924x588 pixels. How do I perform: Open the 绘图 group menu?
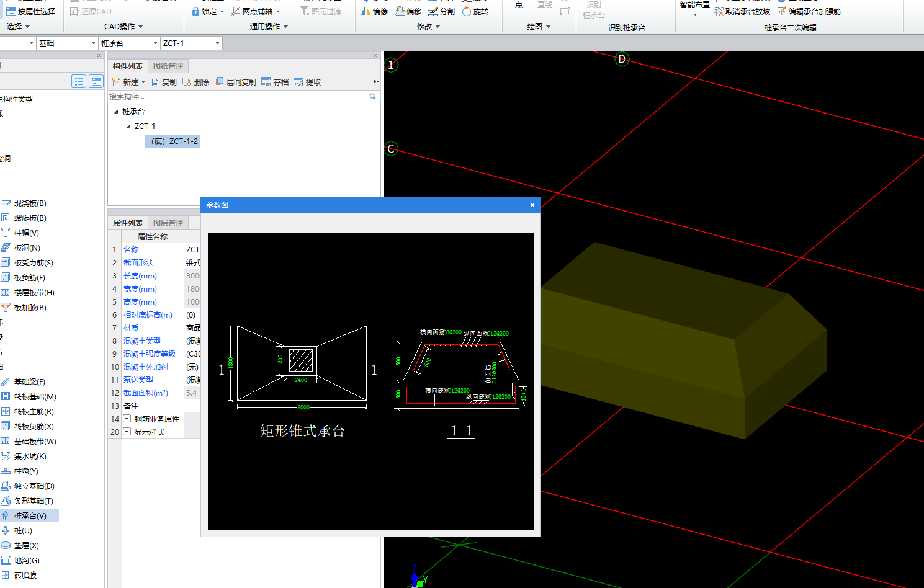539,27
